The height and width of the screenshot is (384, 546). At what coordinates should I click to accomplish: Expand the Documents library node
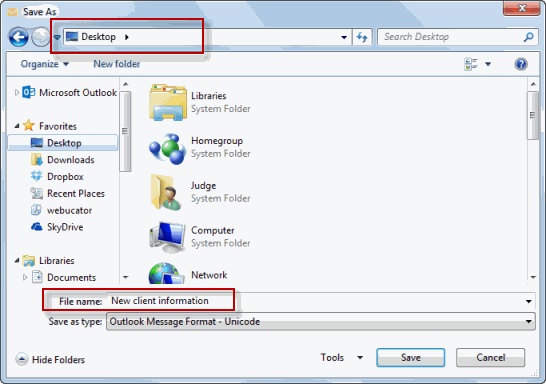tap(25, 277)
